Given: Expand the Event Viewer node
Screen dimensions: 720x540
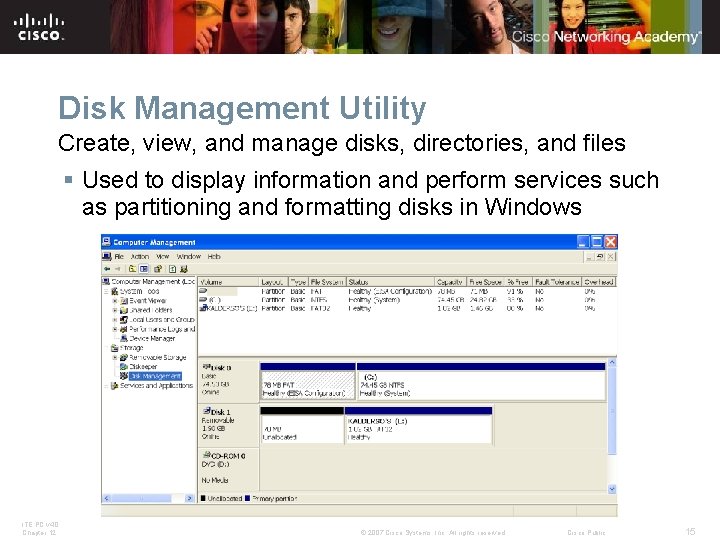Looking at the screenshot, I should (x=115, y=301).
